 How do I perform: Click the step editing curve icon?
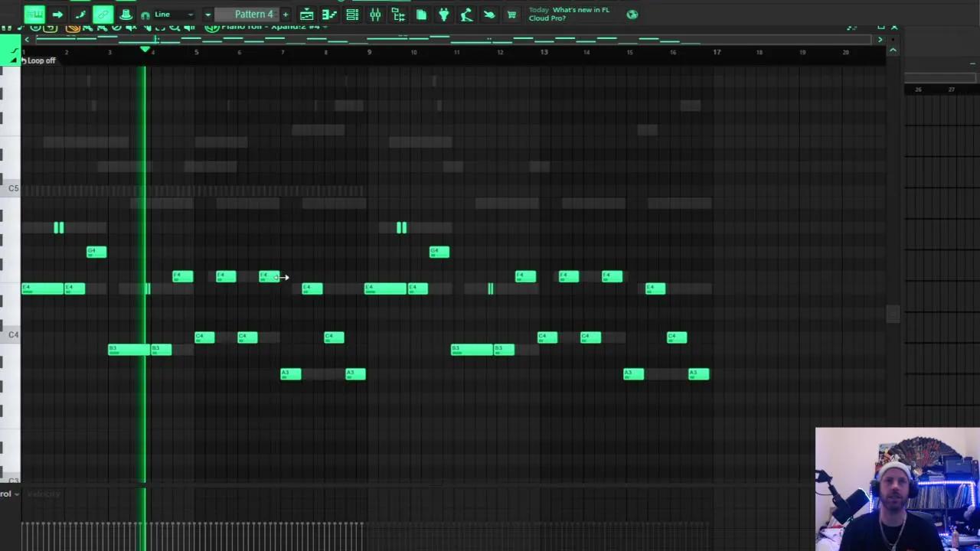[x=80, y=14]
